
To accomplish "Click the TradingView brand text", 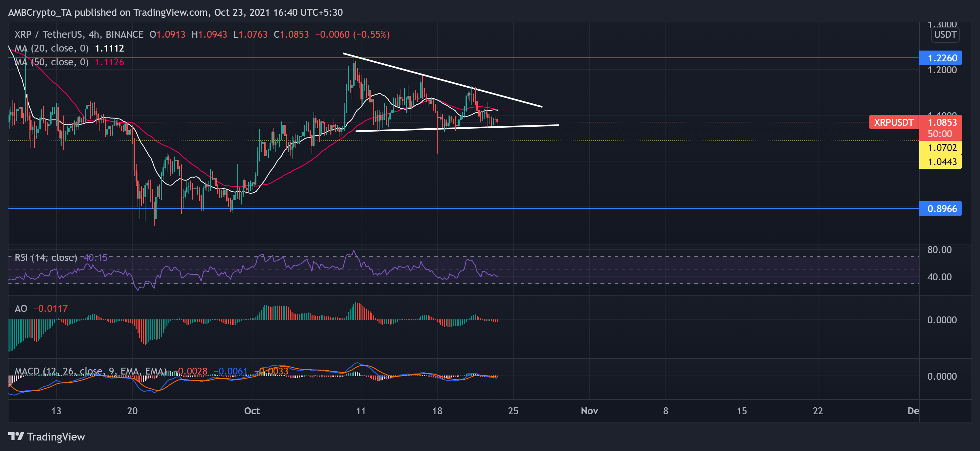I will coord(56,437).
